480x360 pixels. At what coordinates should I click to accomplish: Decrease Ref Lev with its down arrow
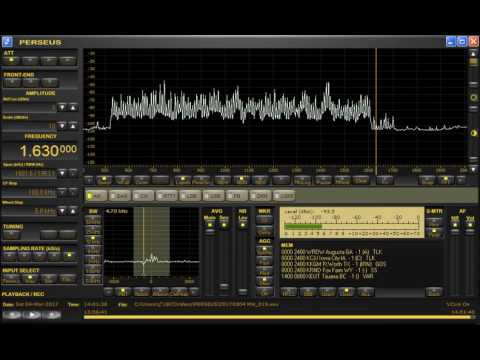pyautogui.click(x=62, y=107)
